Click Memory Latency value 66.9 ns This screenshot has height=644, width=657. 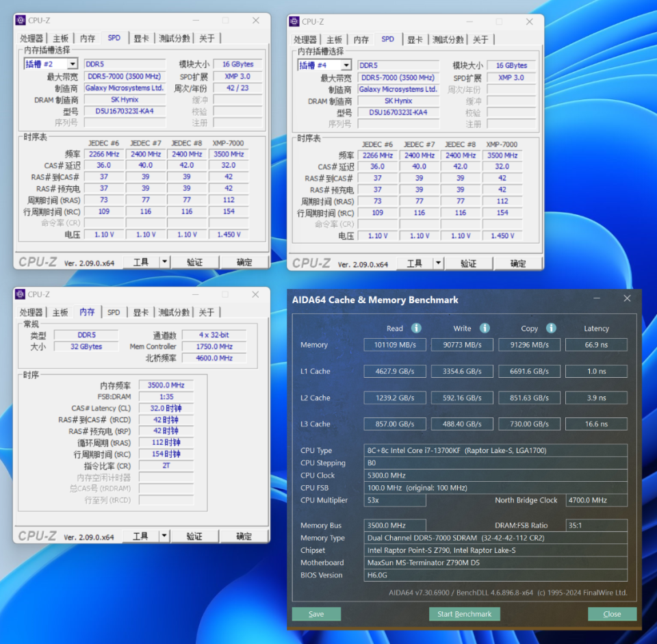point(596,345)
